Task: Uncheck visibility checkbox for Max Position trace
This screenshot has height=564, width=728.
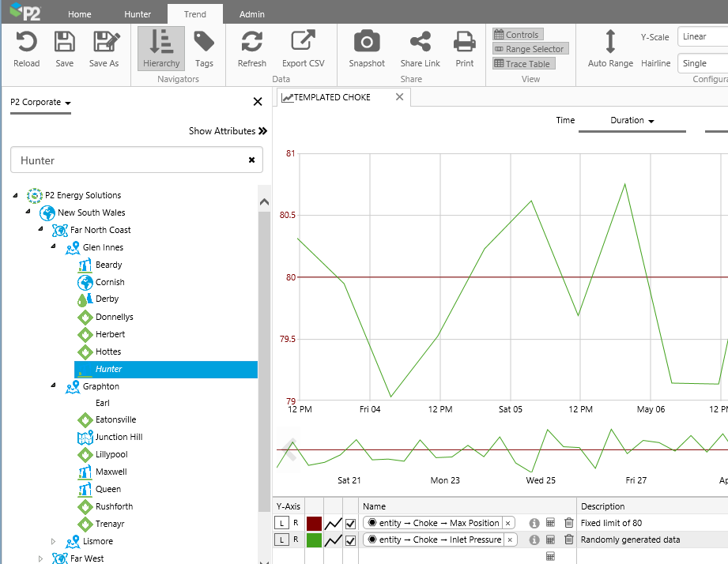Action: pyautogui.click(x=350, y=523)
